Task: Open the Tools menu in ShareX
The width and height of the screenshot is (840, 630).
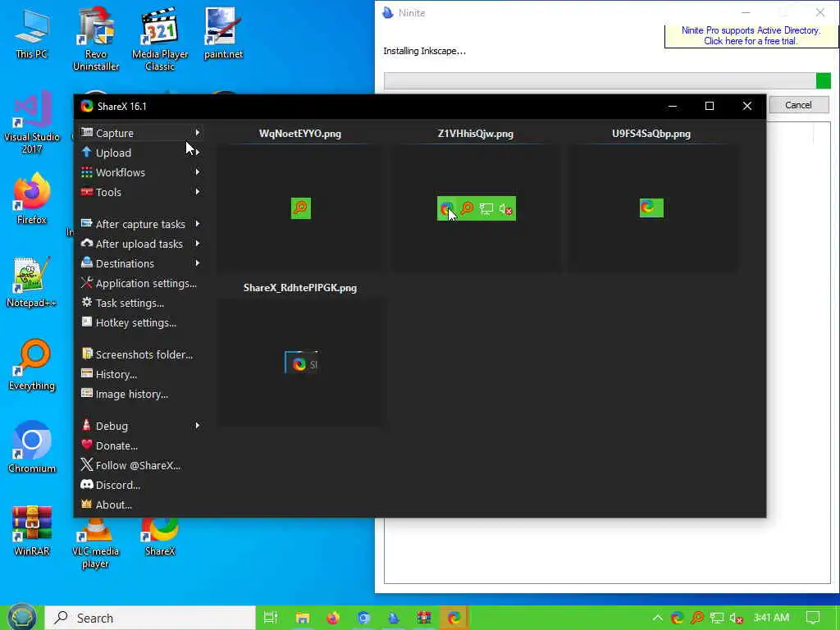Action: coord(140,192)
